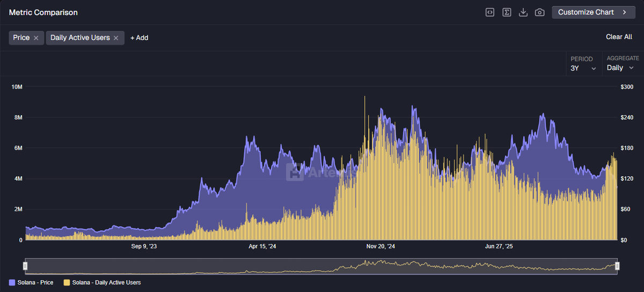644x292 pixels.
Task: Select the Daily Active Users tag
Action: click(x=80, y=38)
